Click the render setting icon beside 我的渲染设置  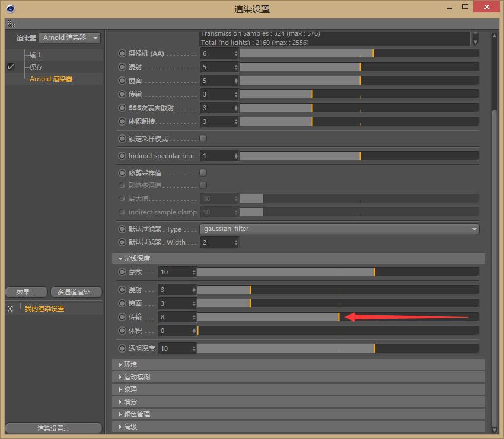[10, 309]
